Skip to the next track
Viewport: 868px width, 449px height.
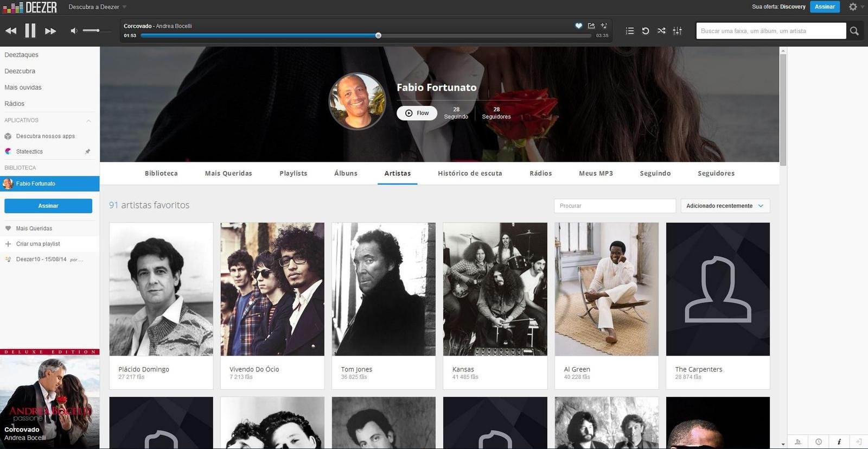(x=50, y=31)
